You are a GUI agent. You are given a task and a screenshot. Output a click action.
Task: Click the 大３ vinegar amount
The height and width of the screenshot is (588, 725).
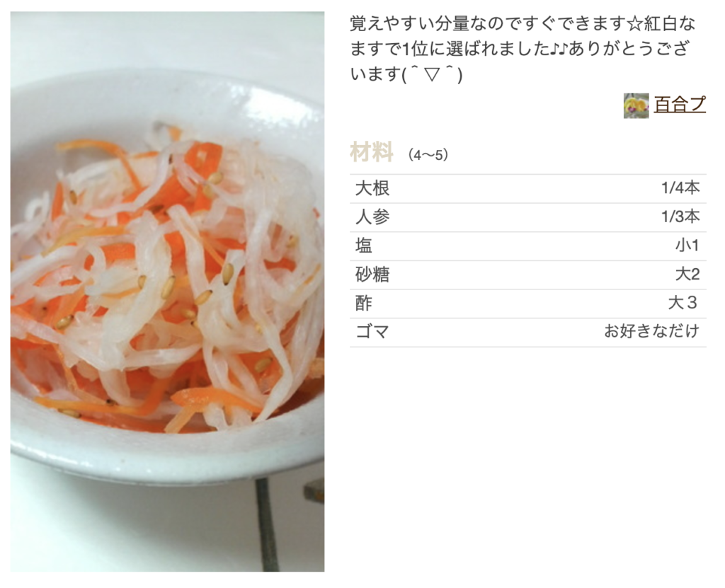683,304
